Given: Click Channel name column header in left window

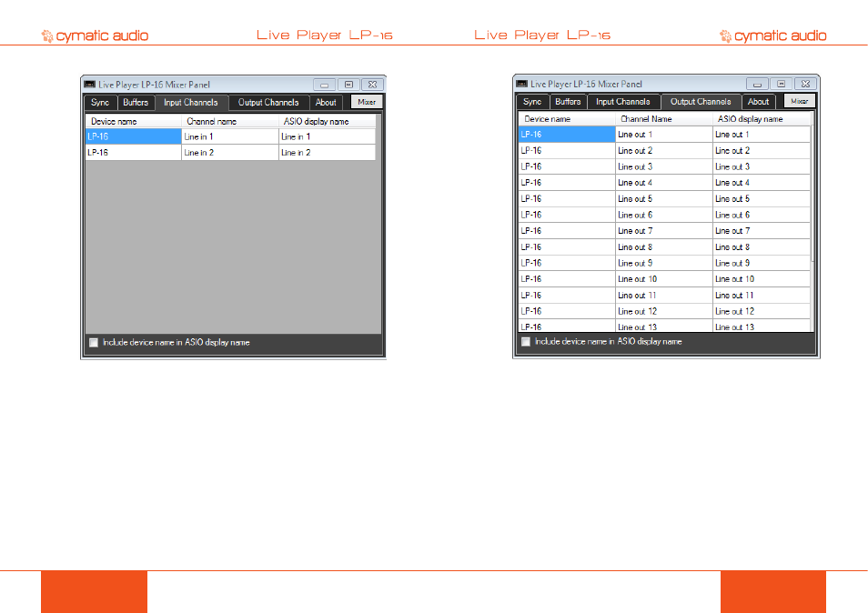Looking at the screenshot, I should coord(229,122).
